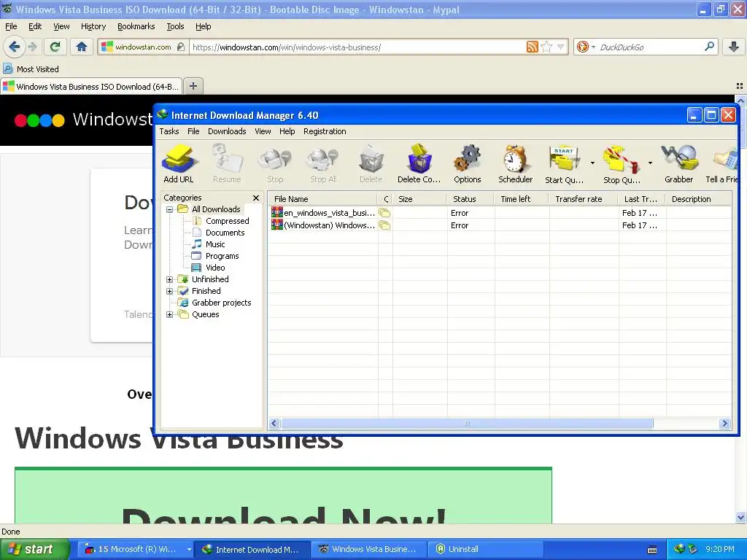Select the Programs category
Viewport: 747px width, 560px height.
222,256
